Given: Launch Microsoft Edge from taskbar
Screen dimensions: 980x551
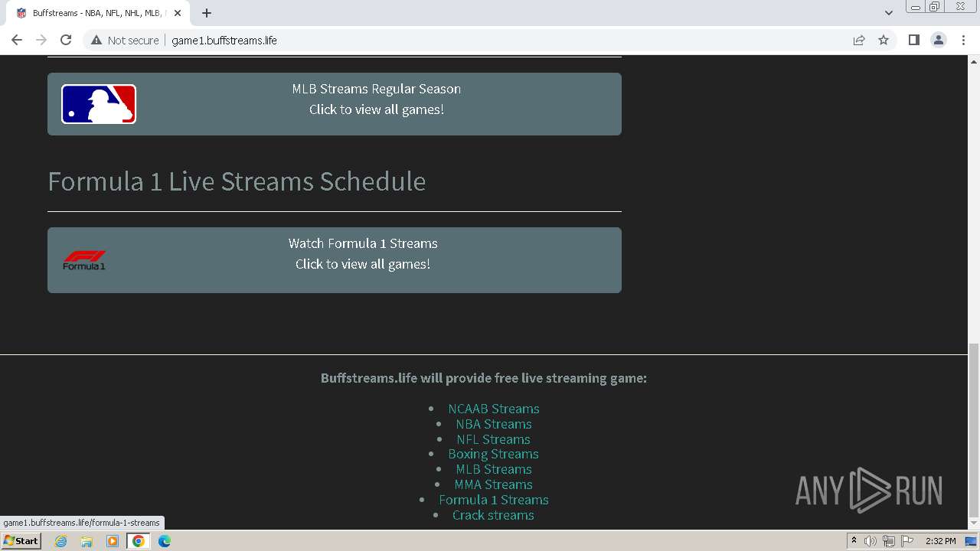Looking at the screenshot, I should click(165, 541).
